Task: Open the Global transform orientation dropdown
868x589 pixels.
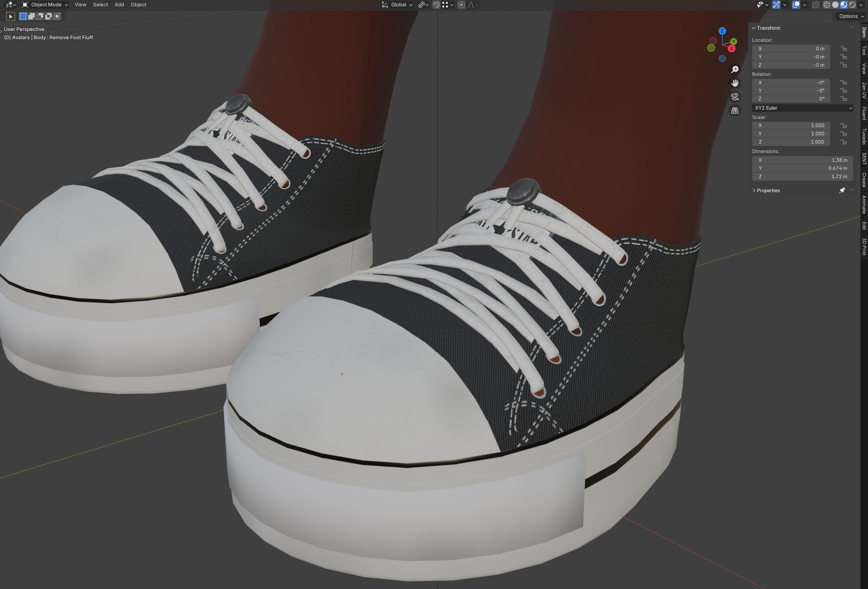Action: (397, 5)
